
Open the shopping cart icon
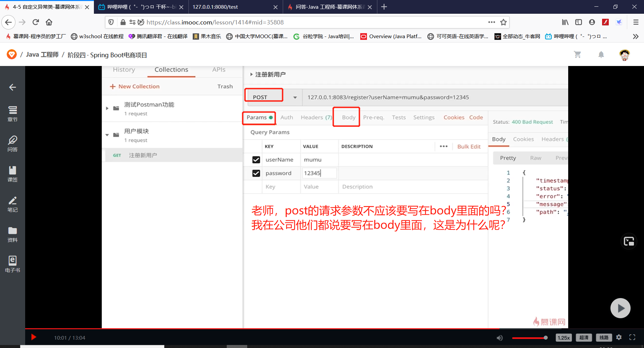577,54
